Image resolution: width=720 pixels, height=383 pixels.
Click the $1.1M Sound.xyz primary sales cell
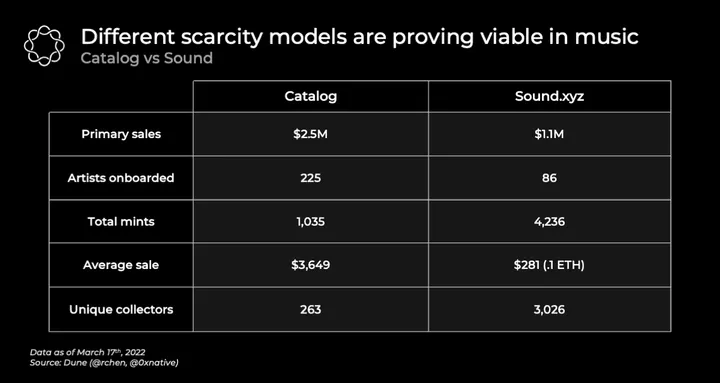[550, 134]
